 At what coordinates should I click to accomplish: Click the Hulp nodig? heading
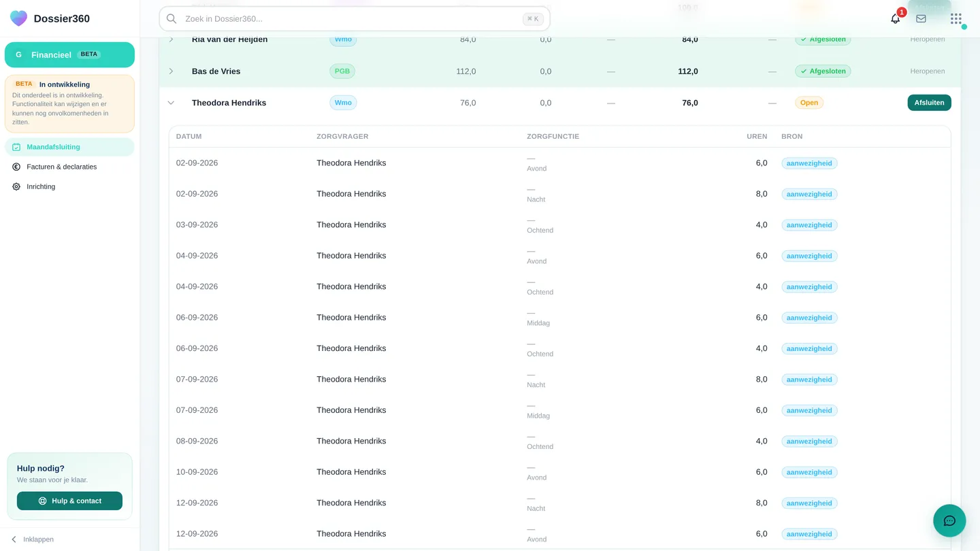[41, 468]
